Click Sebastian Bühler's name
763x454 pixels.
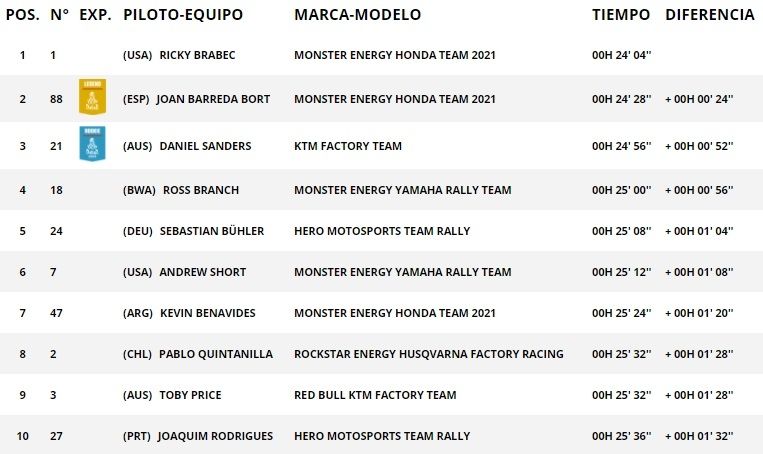pos(212,231)
